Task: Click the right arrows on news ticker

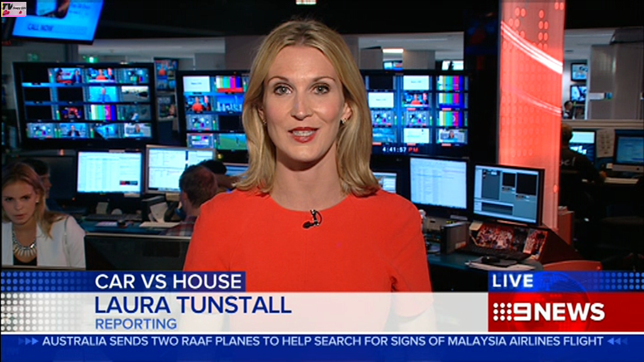Action: click(x=616, y=341)
